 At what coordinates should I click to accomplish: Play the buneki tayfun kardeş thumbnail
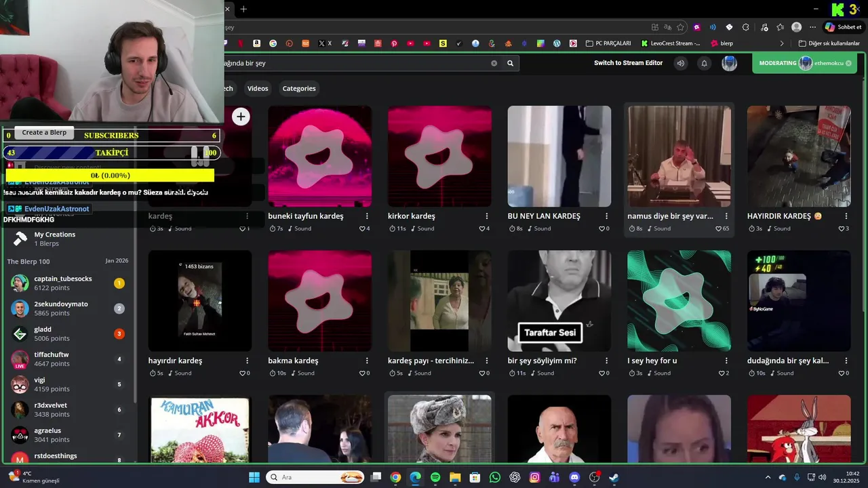pos(319,157)
